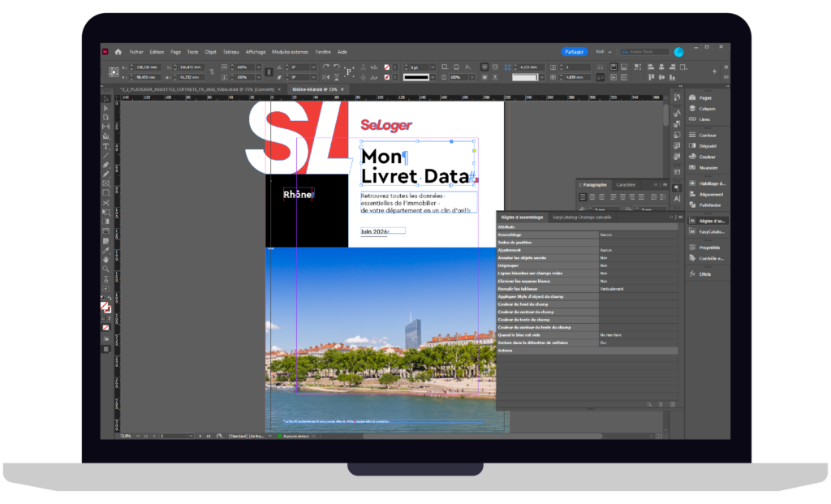The image size is (831, 504).
Task: Open the zoom level dropdown in status bar
Action: (x=138, y=436)
